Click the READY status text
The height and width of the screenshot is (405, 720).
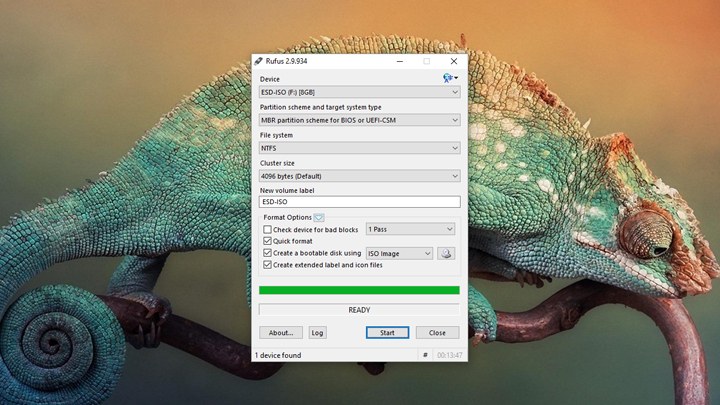click(359, 310)
